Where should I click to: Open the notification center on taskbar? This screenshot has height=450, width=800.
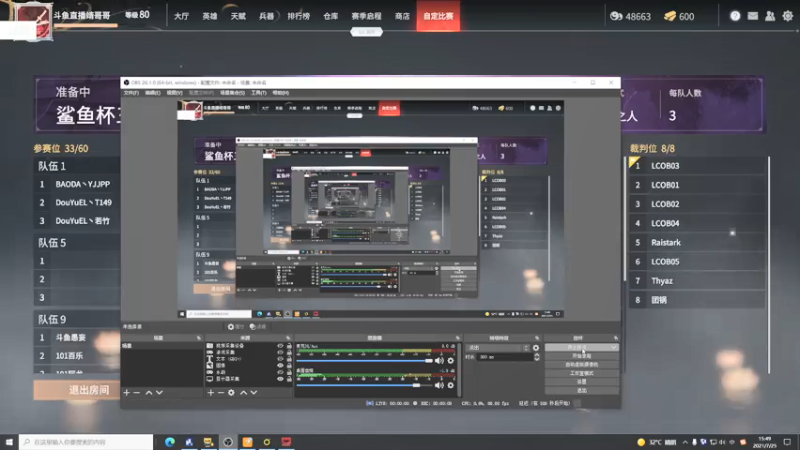pyautogui.click(x=788, y=442)
